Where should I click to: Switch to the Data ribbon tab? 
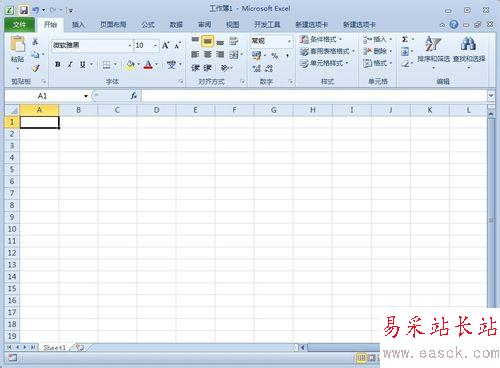[176, 25]
